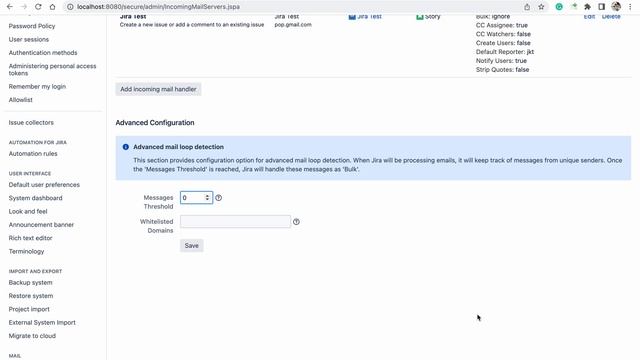The width and height of the screenshot is (640, 360).
Task: Open System dashboard settings
Action: [x=36, y=198]
